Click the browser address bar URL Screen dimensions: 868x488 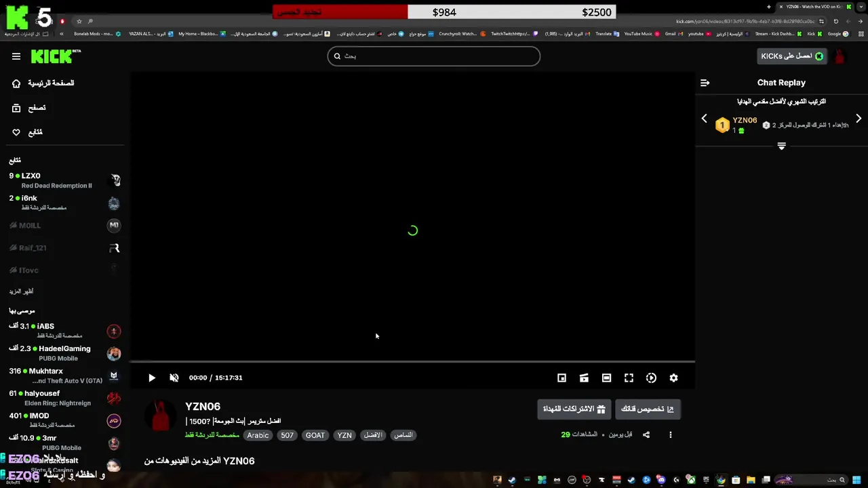pyautogui.click(x=746, y=21)
